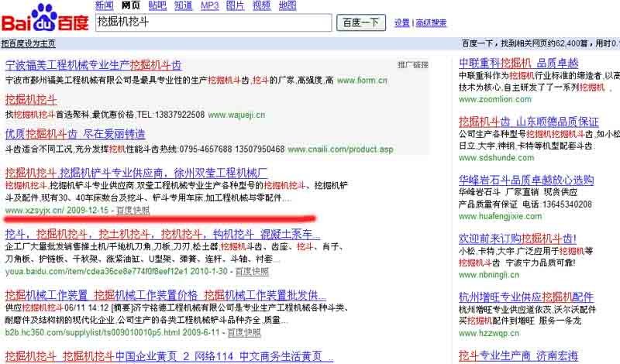This screenshot has height=364, width=620.
Task: Click the www.wajueji.cn URL text
Action: [x=236, y=115]
